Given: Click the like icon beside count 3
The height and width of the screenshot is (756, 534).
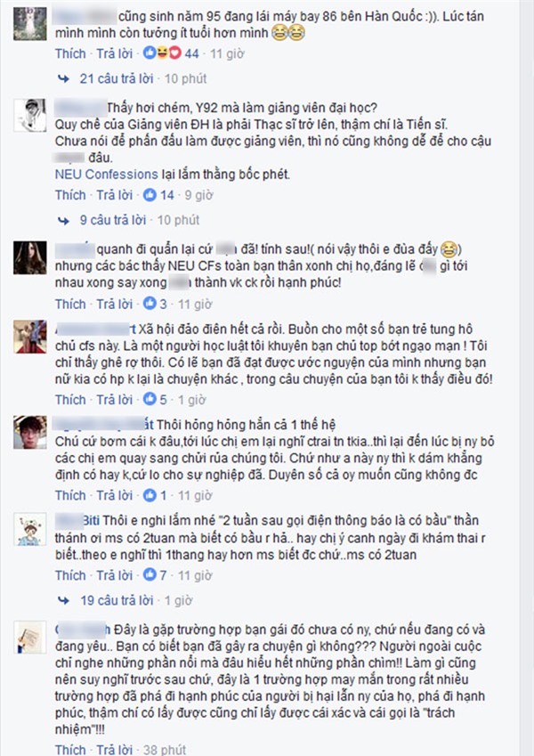Looking at the screenshot, I should [x=150, y=304].
